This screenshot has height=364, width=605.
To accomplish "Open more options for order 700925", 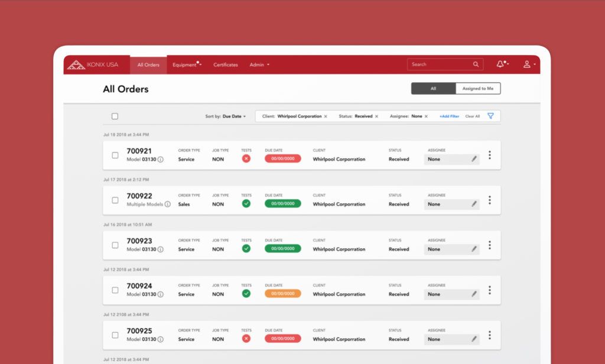I will 490,334.
